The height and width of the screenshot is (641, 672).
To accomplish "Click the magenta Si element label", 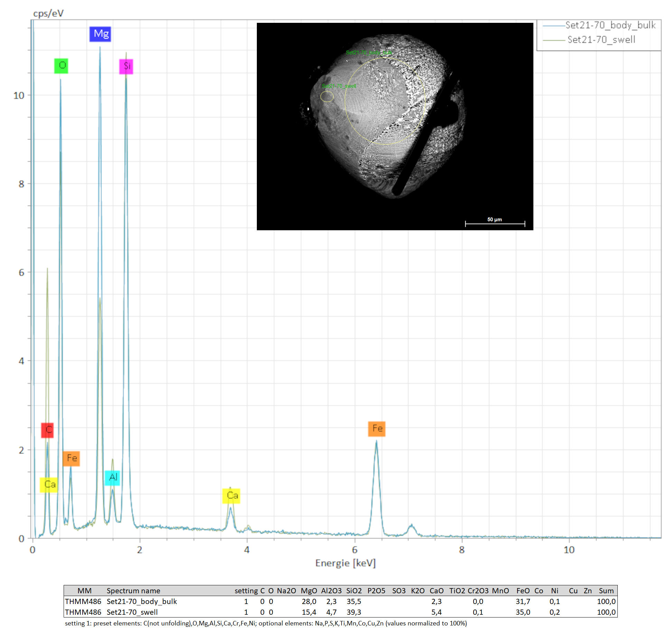I will coord(126,66).
